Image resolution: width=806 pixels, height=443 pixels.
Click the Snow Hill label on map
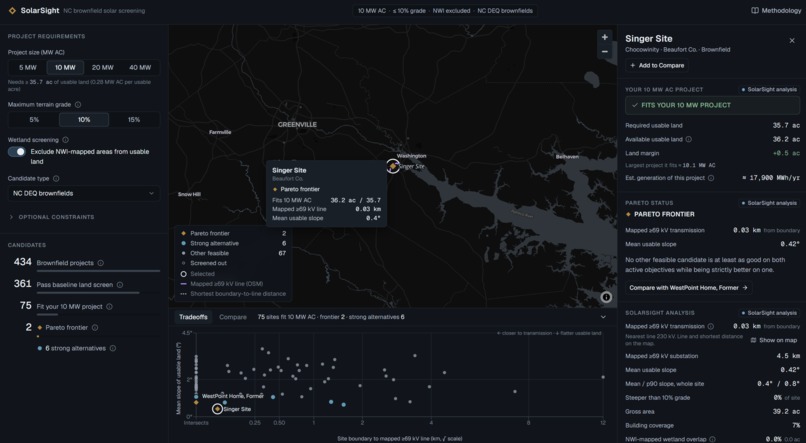189,194
